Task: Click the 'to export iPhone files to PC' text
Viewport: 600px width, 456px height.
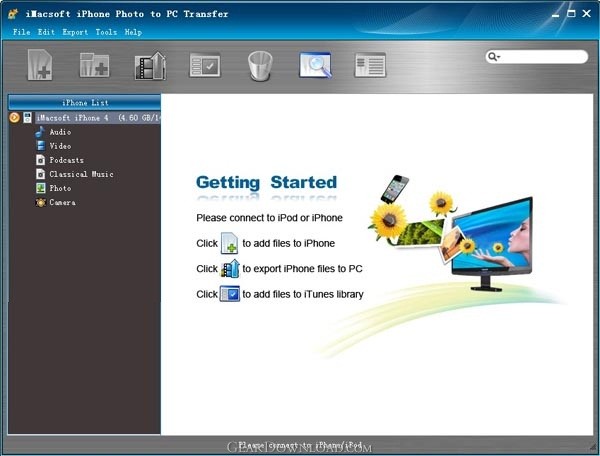Action: click(x=302, y=269)
